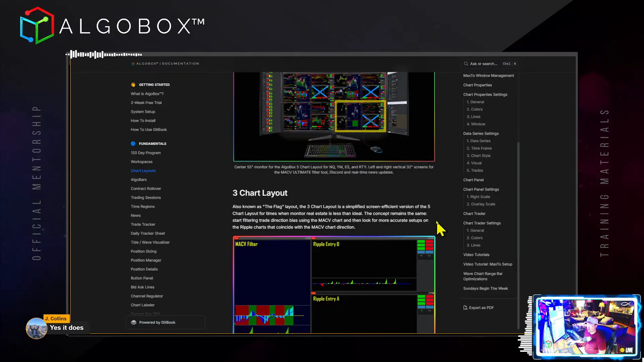Jump to 4. Window anchor

476,124
